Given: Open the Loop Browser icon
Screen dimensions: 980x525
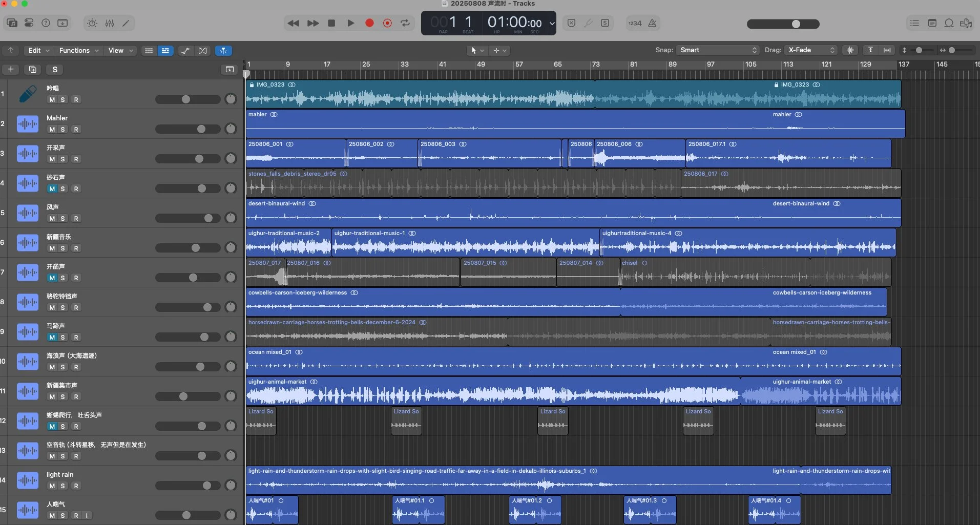Looking at the screenshot, I should point(949,23).
